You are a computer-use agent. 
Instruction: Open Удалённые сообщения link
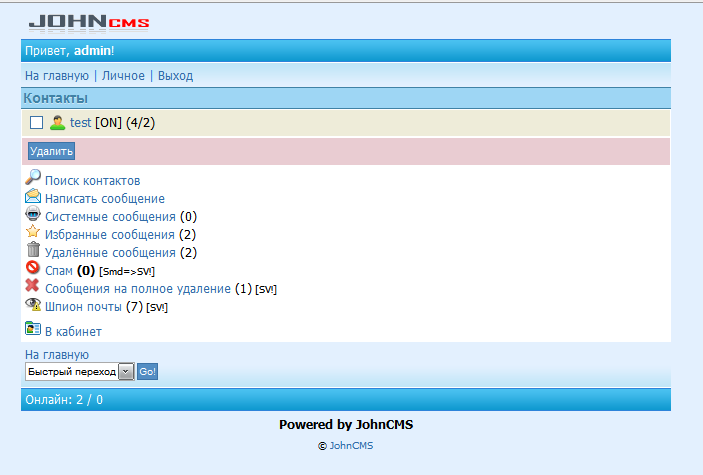coord(110,253)
